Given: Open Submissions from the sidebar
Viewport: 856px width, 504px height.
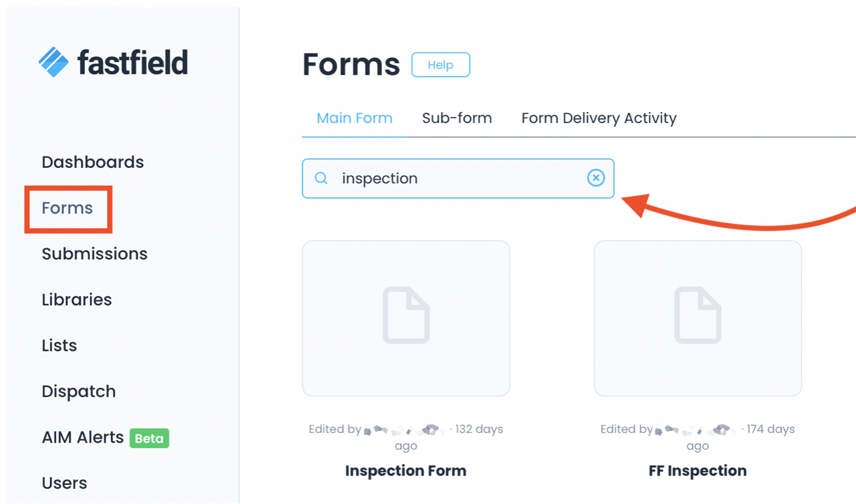Looking at the screenshot, I should (94, 254).
